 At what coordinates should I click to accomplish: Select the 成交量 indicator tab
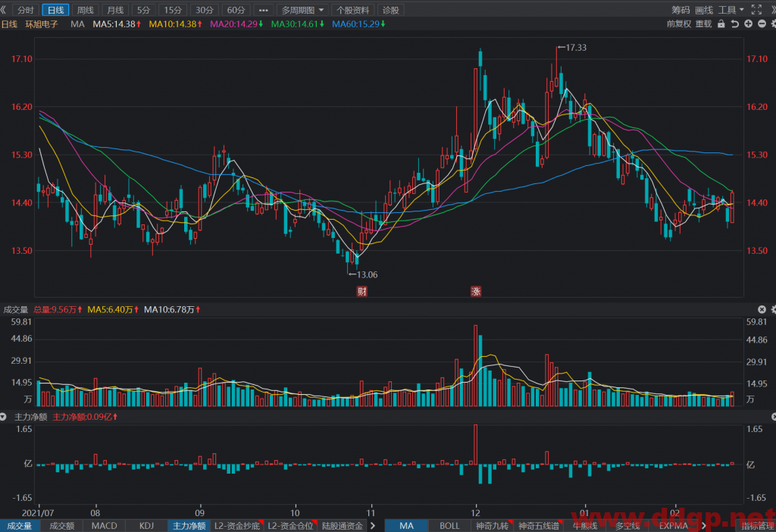tap(20, 526)
